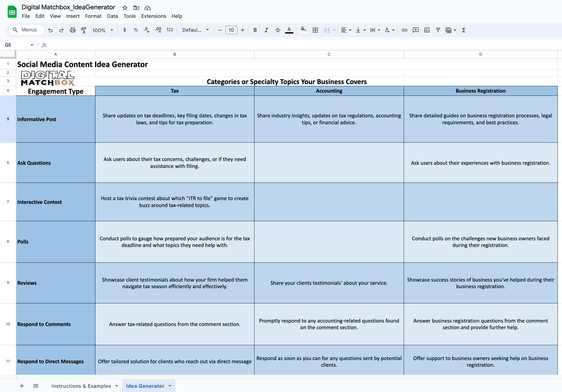Open Idea Generator tab options arrow

[x=170, y=386]
